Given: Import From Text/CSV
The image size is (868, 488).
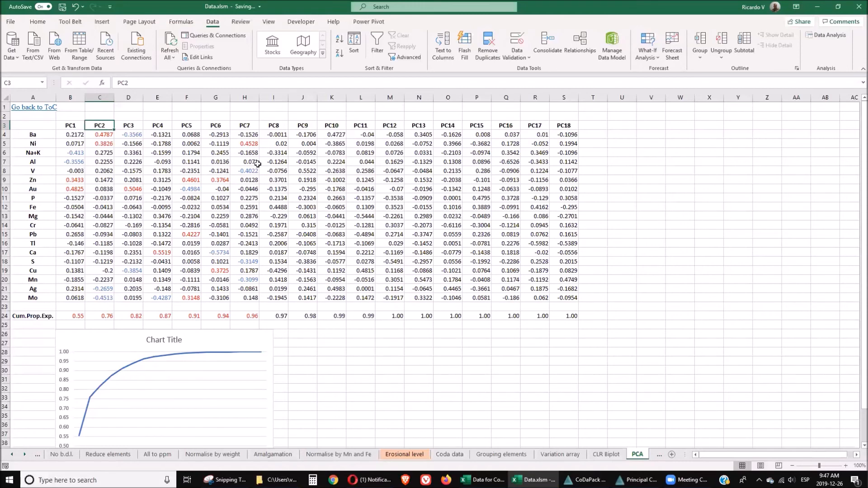Looking at the screenshot, I should (x=33, y=46).
